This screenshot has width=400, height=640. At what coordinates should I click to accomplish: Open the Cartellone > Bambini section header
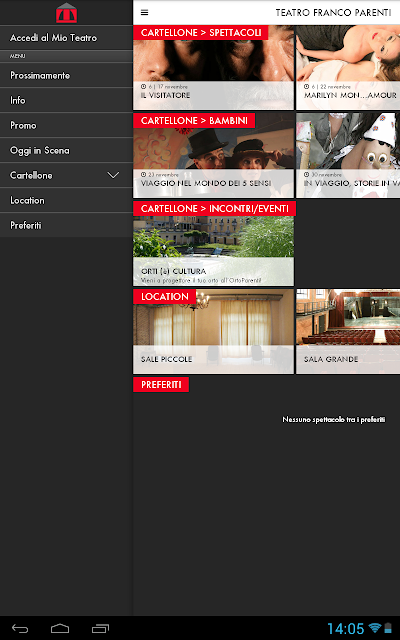pos(194,120)
